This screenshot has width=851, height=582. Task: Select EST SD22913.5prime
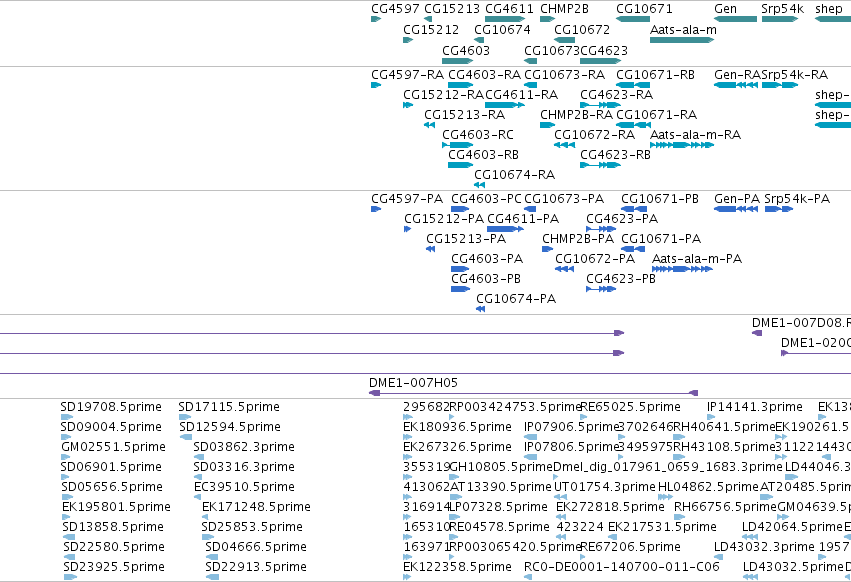pyautogui.click(x=256, y=567)
